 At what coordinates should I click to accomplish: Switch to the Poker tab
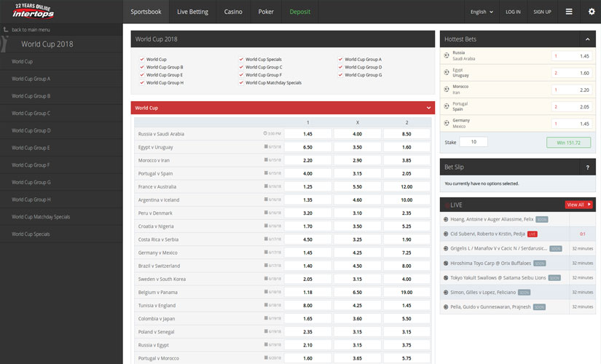266,12
